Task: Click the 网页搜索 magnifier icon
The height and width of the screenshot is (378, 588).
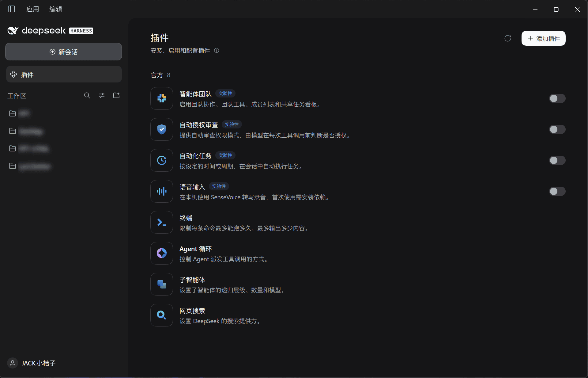Action: click(x=162, y=315)
